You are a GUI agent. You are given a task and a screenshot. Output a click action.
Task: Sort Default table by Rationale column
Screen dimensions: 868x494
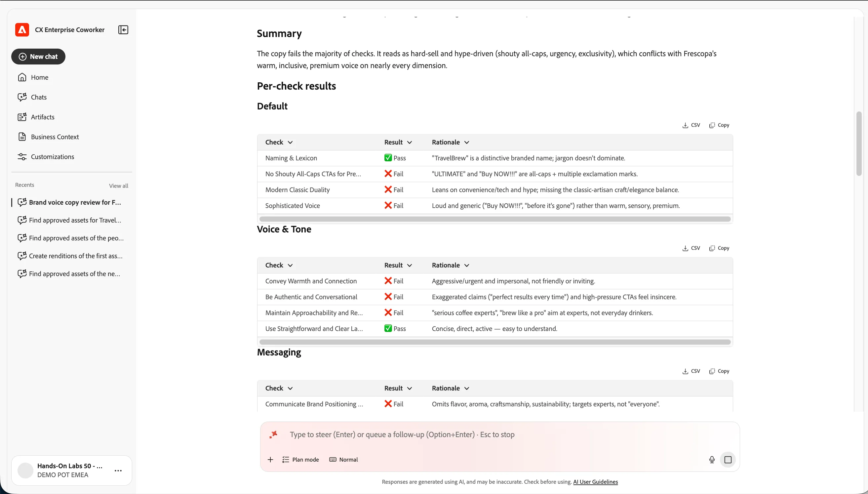click(451, 143)
